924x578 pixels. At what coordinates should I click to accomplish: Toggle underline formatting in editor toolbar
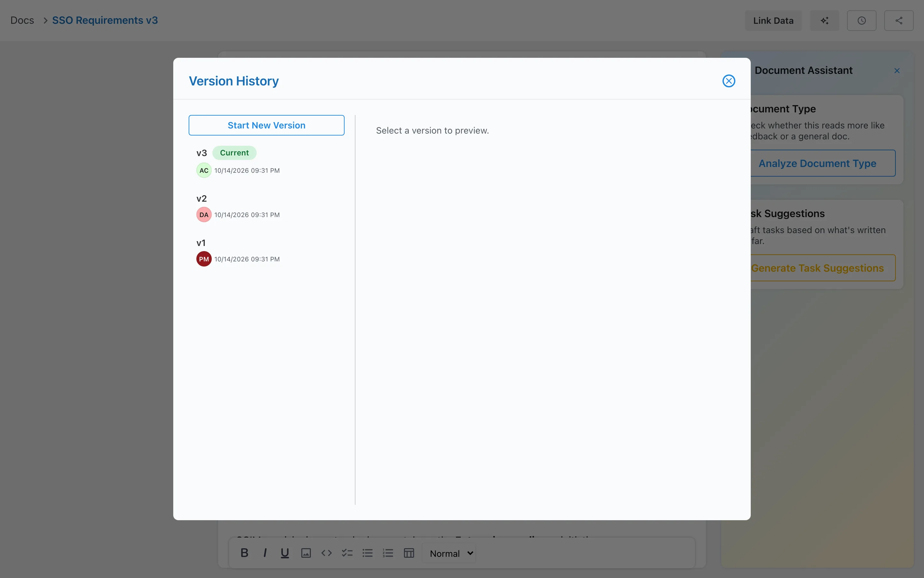(285, 553)
